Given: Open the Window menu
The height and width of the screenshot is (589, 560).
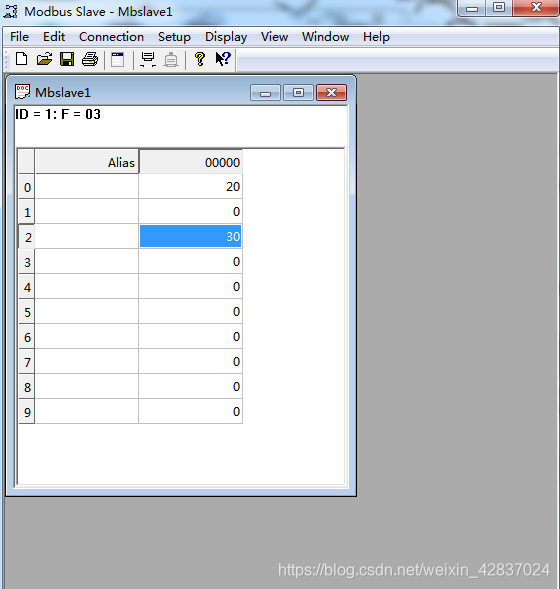Looking at the screenshot, I should point(326,37).
